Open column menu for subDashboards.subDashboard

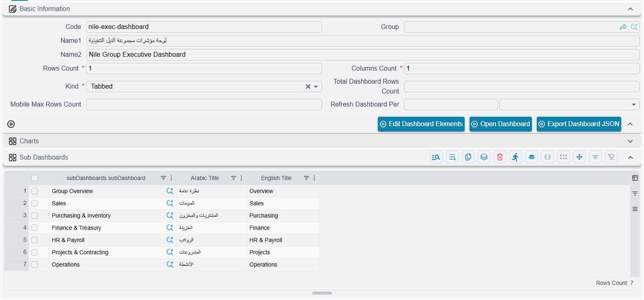click(x=171, y=178)
